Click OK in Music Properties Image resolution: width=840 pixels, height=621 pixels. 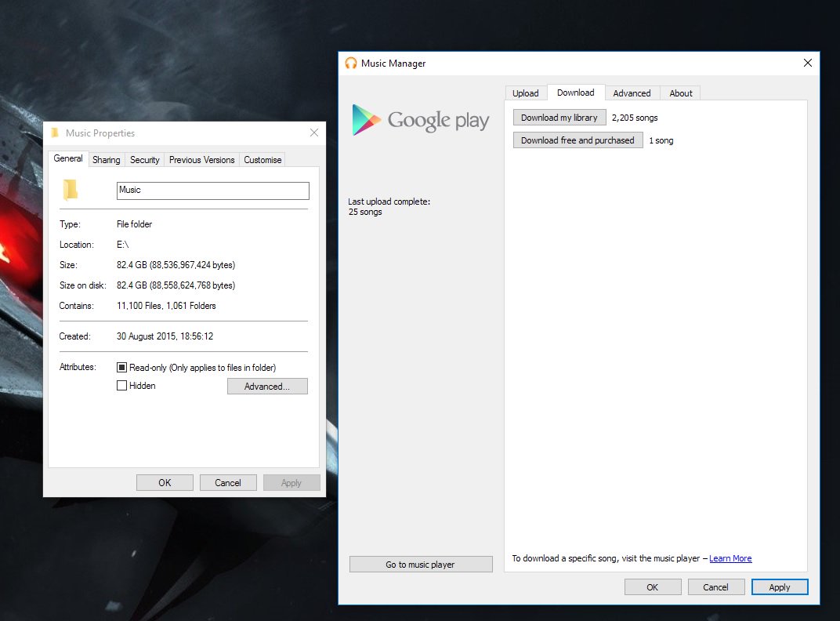pyautogui.click(x=165, y=483)
